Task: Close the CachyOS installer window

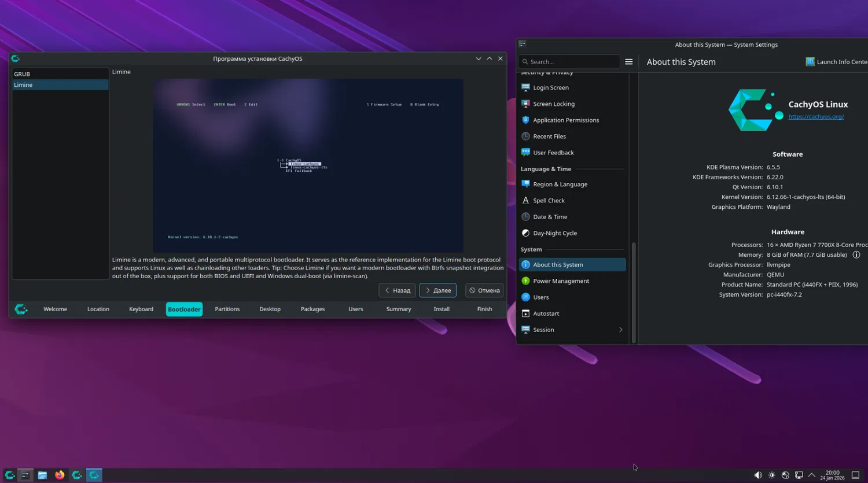Action: pos(501,58)
